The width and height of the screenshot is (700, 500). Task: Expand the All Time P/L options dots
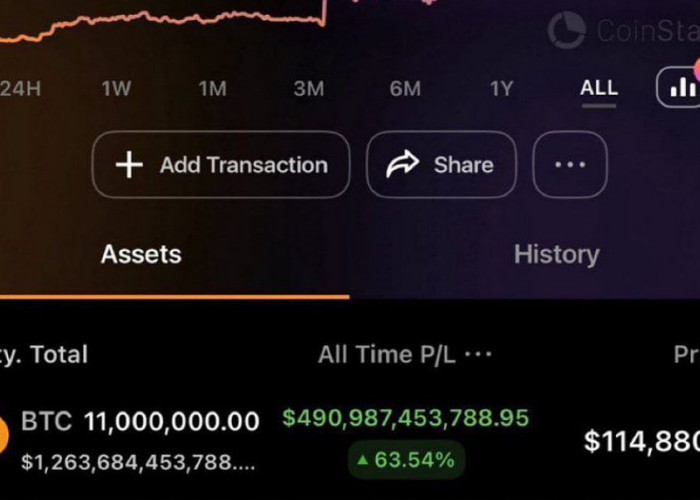[478, 354]
